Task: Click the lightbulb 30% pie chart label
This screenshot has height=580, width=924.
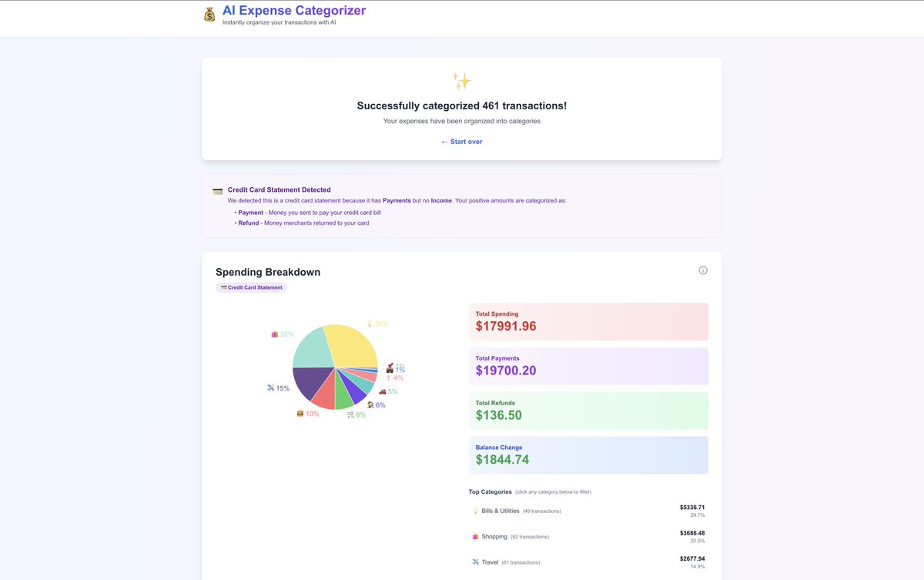Action: point(377,324)
